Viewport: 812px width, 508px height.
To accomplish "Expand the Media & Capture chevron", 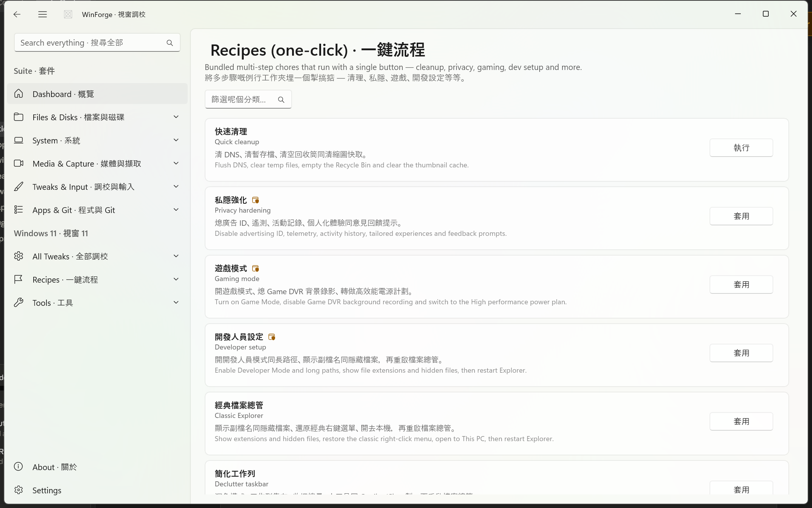I will 176,163.
